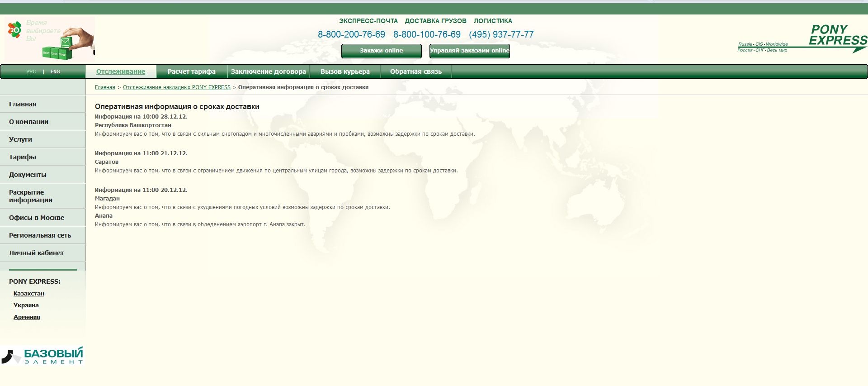Click the Pony Express logo
The image size is (868, 386).
[x=802, y=38]
